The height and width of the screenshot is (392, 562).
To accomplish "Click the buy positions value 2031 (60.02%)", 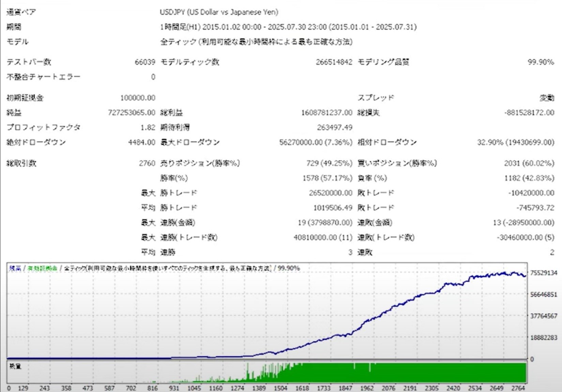I will pyautogui.click(x=529, y=163).
